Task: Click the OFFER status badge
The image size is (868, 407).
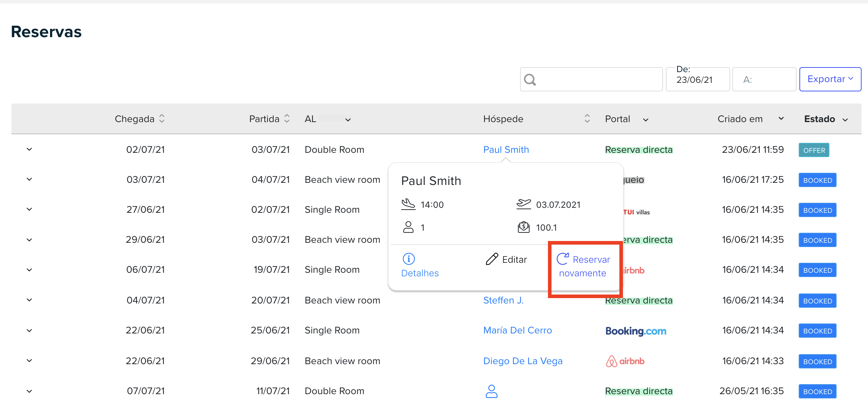Action: (x=814, y=150)
